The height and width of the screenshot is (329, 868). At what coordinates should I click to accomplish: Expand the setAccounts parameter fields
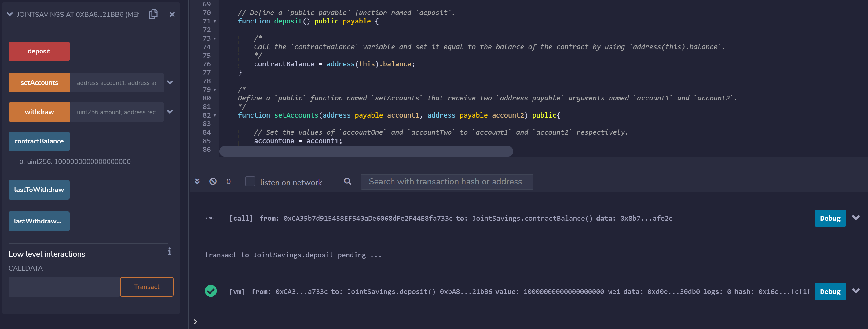pos(170,82)
